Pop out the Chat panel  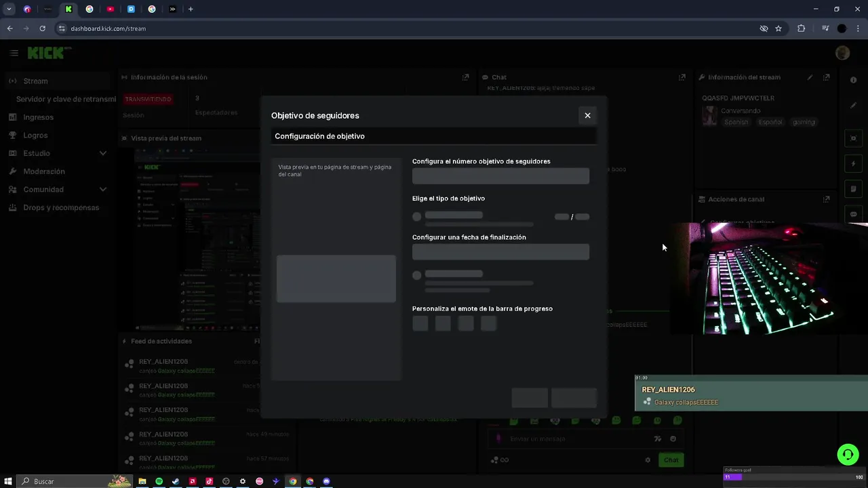pos(682,77)
